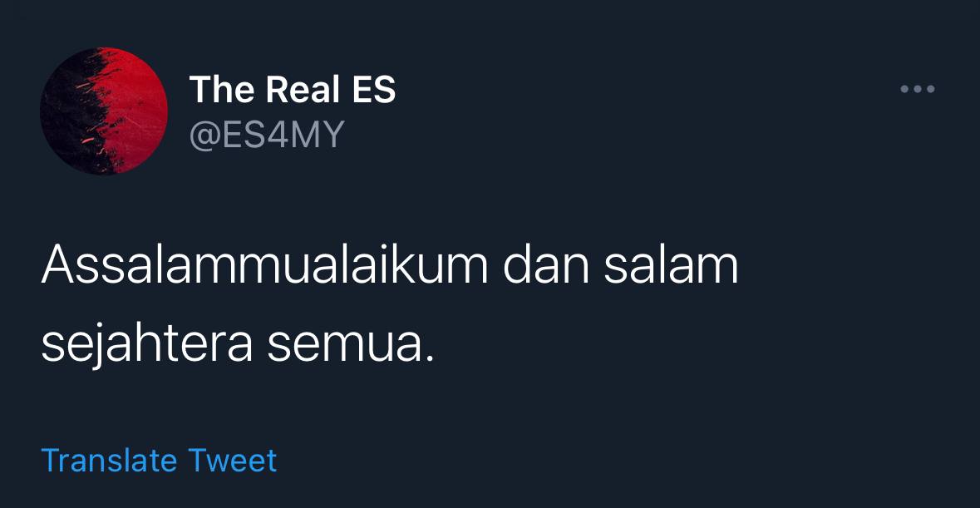The height and width of the screenshot is (508, 980).
Task: Select the gray username @ES4MY
Action: [x=267, y=135]
